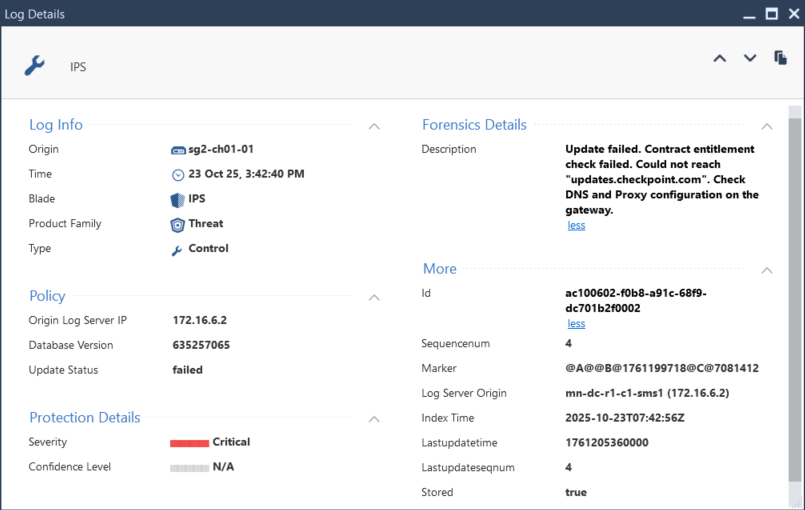Click the red Critical severity bar
Viewport: 805px width, 510px height.
[x=189, y=443]
